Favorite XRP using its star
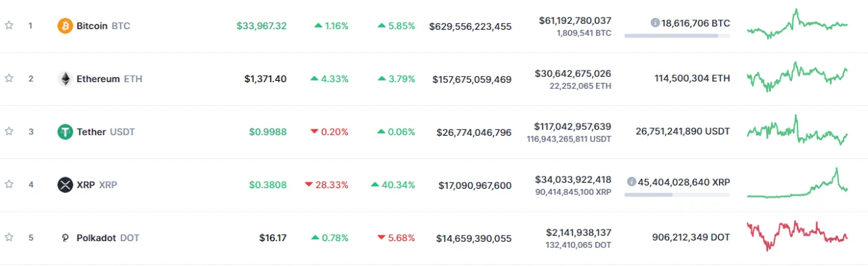This screenshot has width=868, height=267. tap(9, 184)
